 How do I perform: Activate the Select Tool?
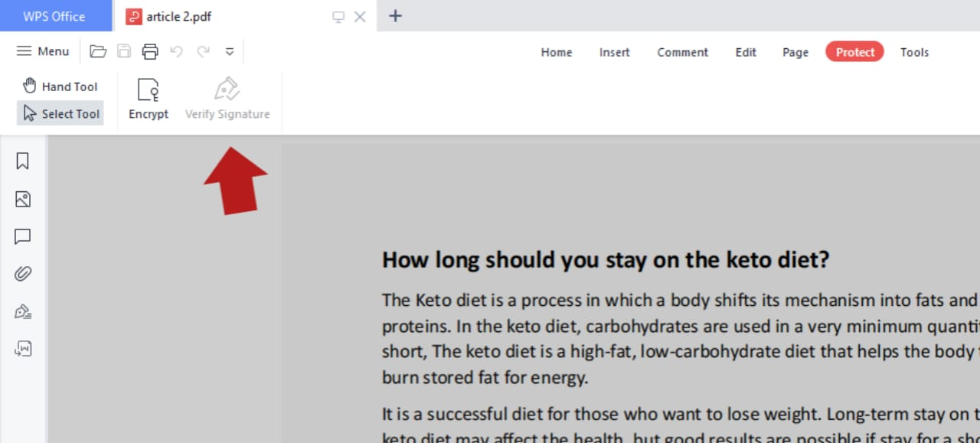[61, 113]
